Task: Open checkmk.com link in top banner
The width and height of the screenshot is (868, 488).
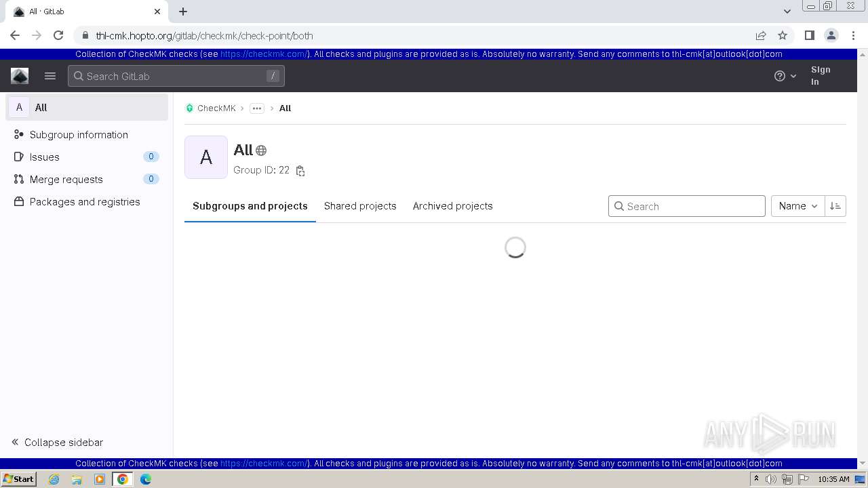Action: click(x=264, y=54)
